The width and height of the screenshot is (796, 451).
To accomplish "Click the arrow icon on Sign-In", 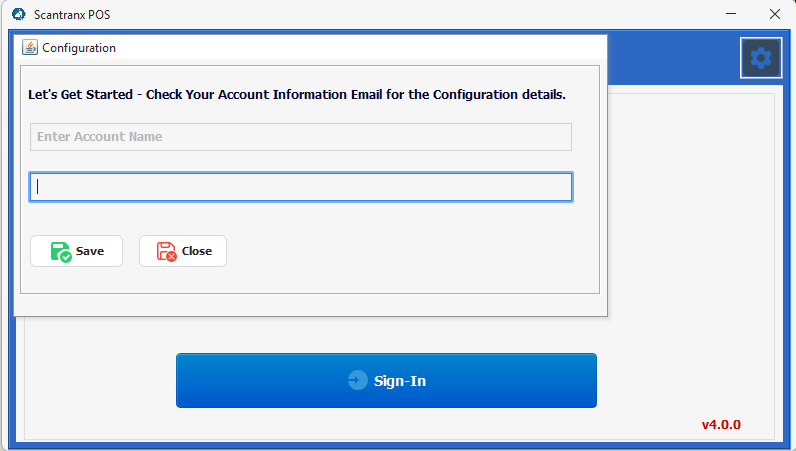I will coord(357,381).
